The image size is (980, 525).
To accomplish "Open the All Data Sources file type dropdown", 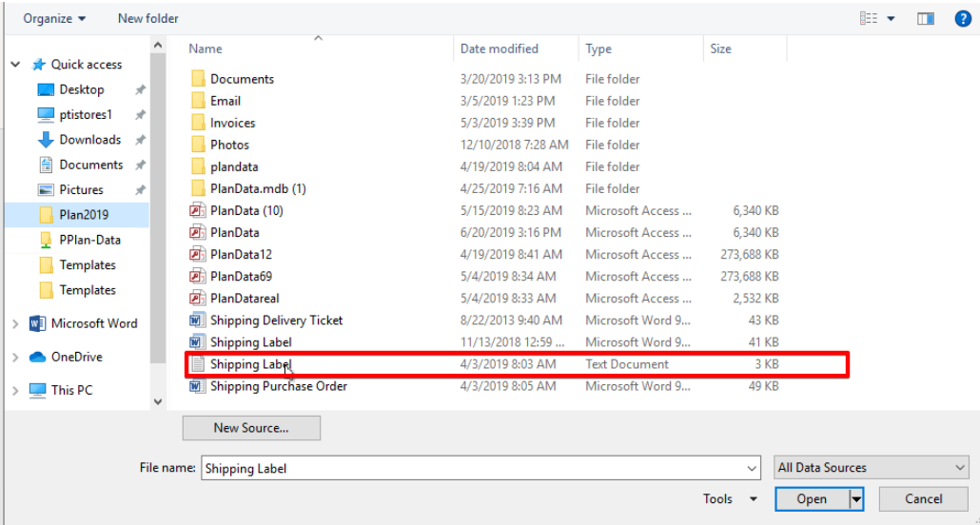I will [x=872, y=468].
